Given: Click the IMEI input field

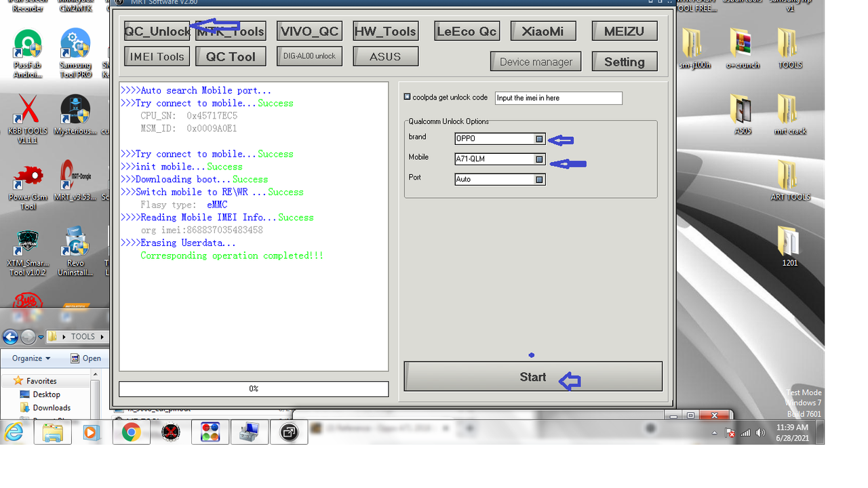Looking at the screenshot, I should point(559,98).
